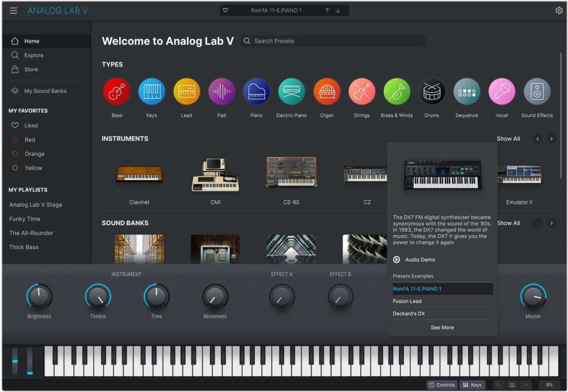Switch to the Keys view mode
This screenshot has height=392, width=568.
point(473,384)
